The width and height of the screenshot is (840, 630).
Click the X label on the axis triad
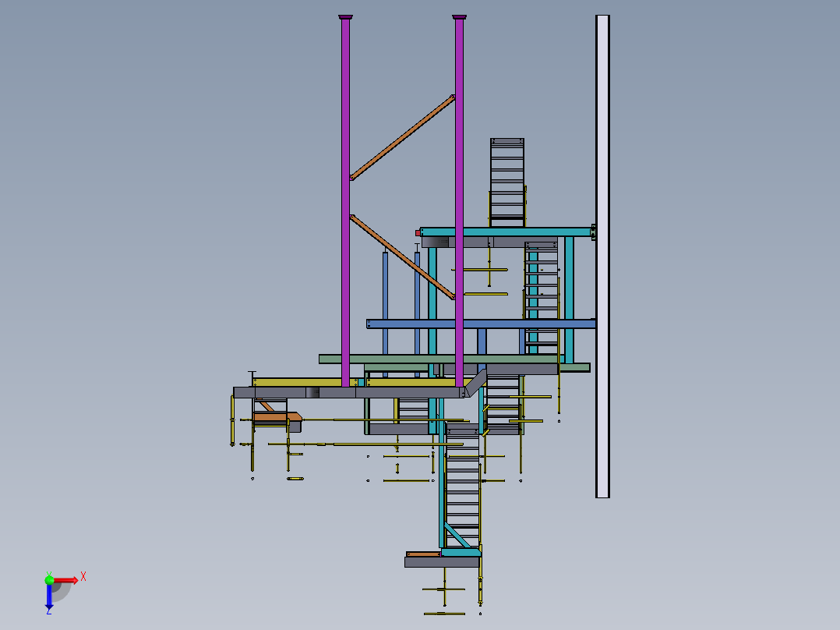pyautogui.click(x=83, y=577)
